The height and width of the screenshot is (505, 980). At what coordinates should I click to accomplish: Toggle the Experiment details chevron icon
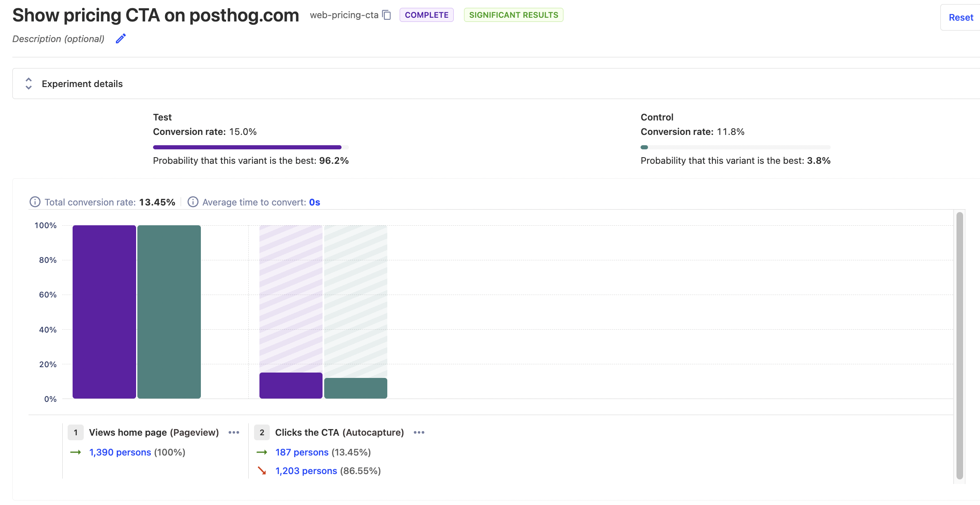point(28,84)
